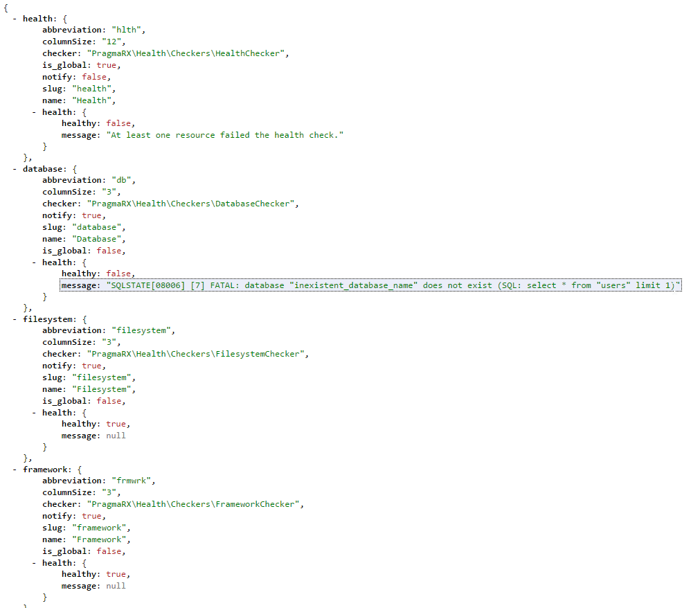Collapse the database object
The height and width of the screenshot is (608, 700).
click(15, 169)
